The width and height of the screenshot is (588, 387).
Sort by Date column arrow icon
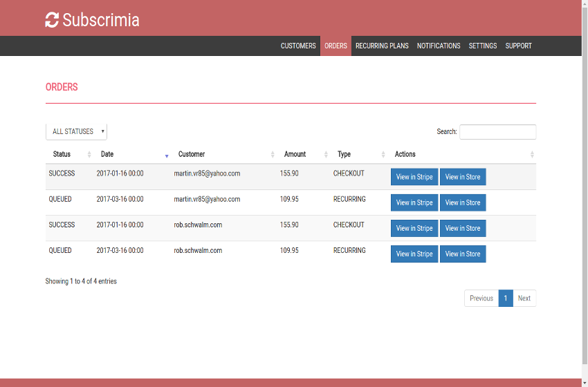click(x=167, y=155)
